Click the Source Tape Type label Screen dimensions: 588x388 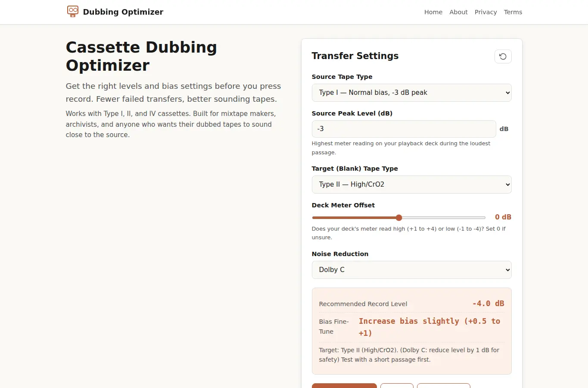[x=342, y=77]
